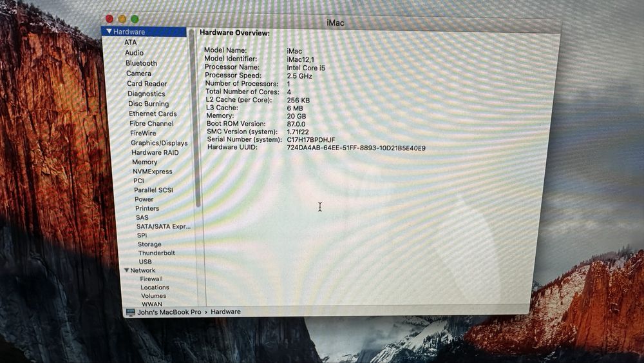
Task: Open Parallel SCSI entry
Action: pos(153,190)
